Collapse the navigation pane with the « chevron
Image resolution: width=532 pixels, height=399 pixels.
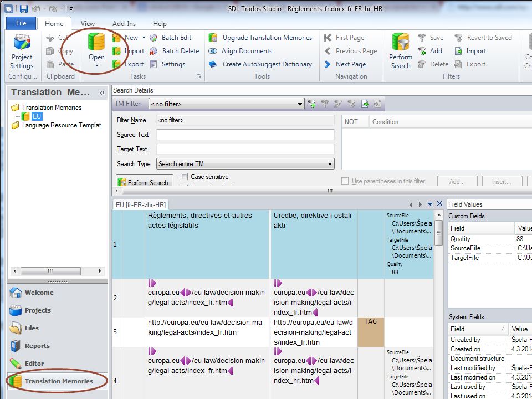(x=102, y=93)
